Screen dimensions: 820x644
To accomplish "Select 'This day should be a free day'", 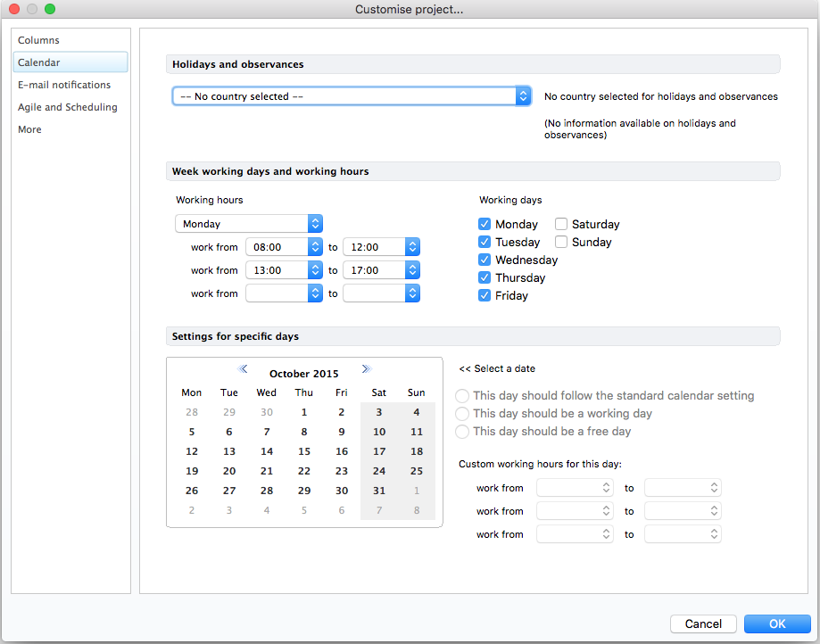I will point(462,431).
